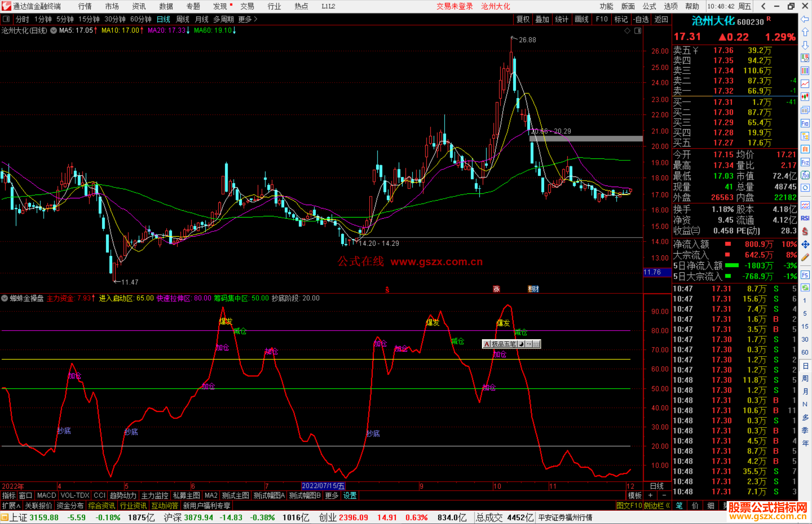The image size is (812, 524).
Task: Click the 复权 button
Action: [x=523, y=19]
